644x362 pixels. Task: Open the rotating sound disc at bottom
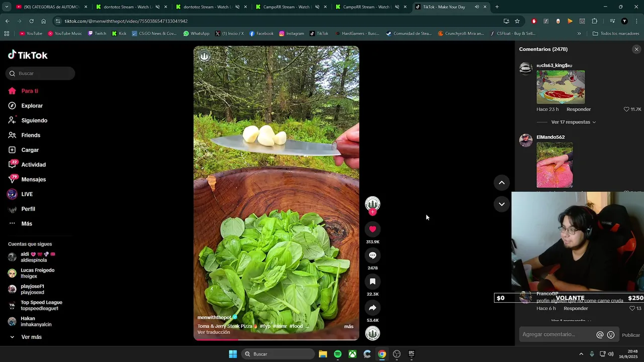(x=372, y=333)
